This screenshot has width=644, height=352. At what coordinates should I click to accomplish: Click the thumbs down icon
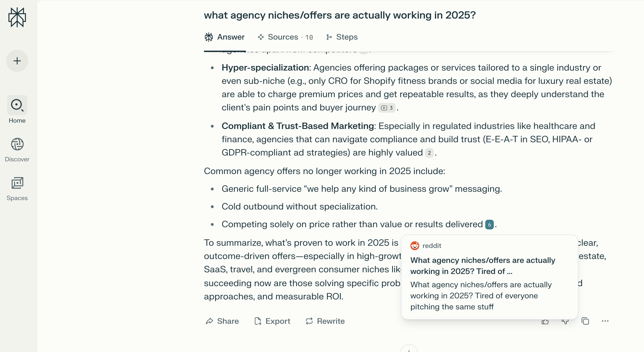click(565, 321)
